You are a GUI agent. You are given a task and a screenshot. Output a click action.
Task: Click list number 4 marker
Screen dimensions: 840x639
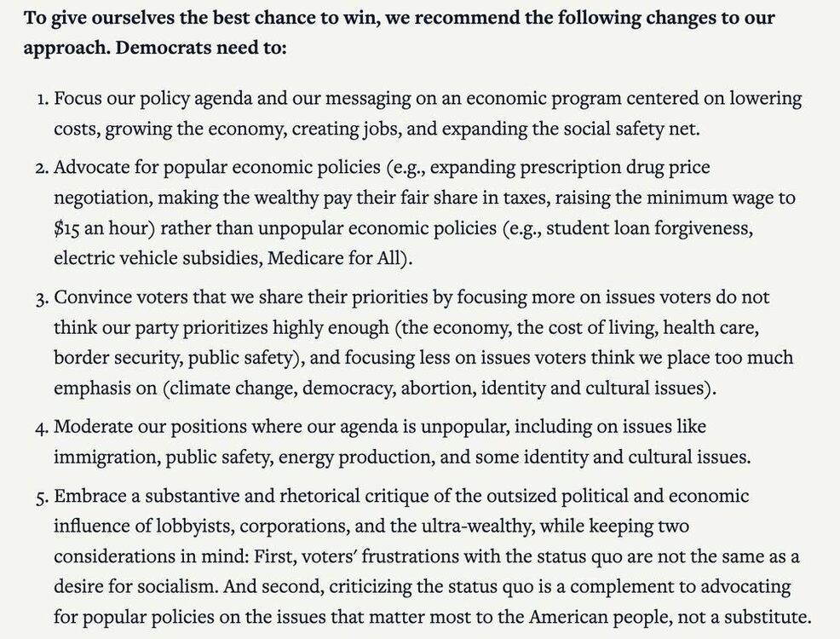point(43,428)
